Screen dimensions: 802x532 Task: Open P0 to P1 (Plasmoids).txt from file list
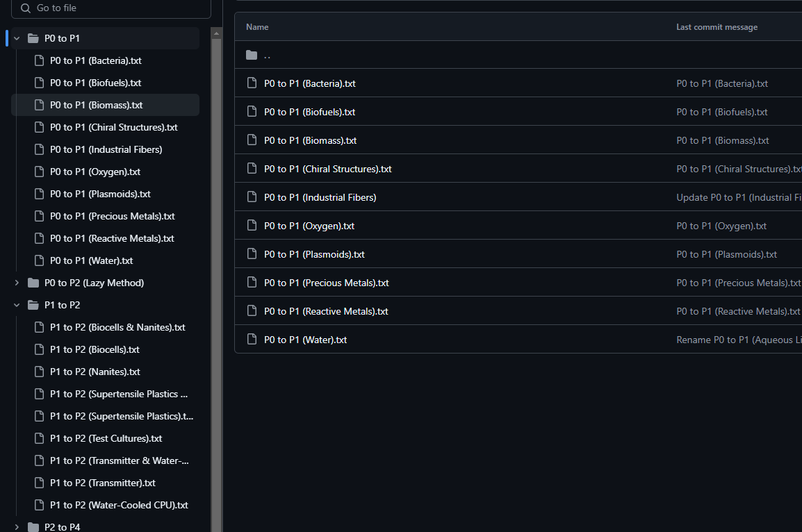point(314,254)
